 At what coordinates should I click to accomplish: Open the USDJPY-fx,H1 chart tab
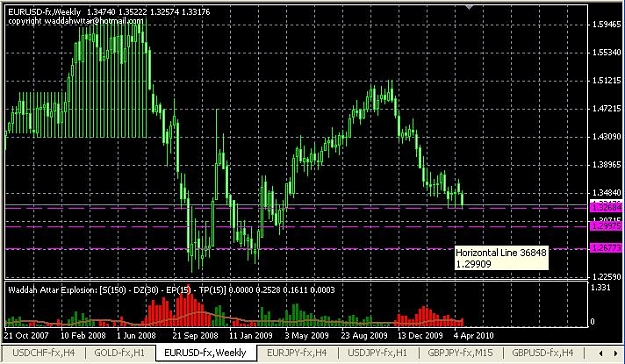[x=377, y=352]
